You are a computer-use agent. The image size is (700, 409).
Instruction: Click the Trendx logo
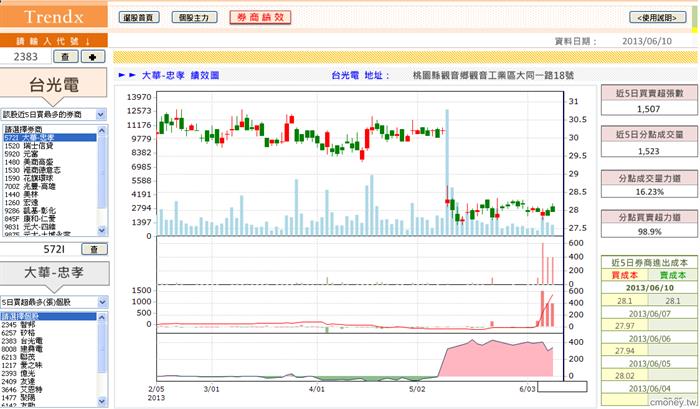[x=54, y=17]
